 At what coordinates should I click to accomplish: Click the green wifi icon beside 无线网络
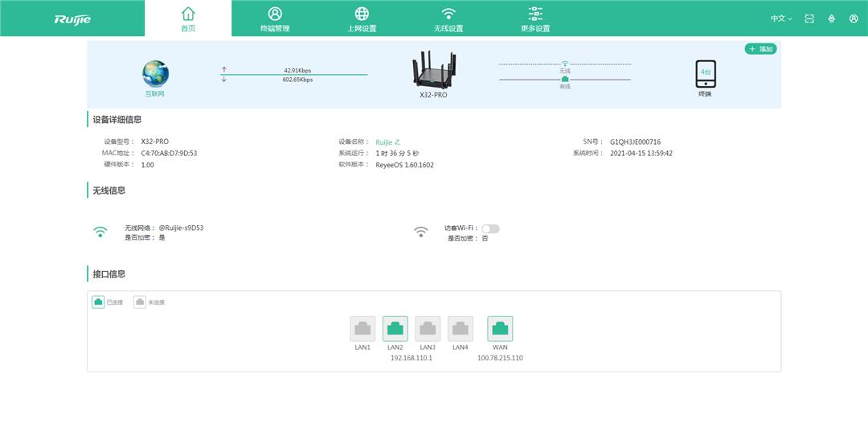pyautogui.click(x=100, y=232)
